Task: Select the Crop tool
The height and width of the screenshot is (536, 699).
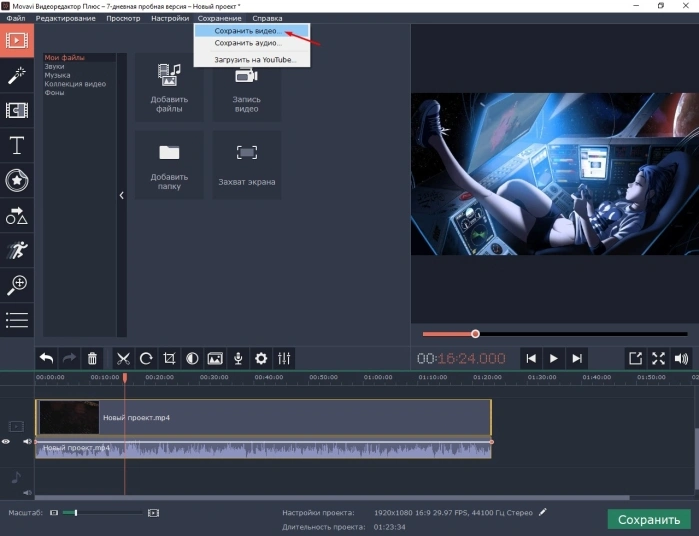Action: [169, 358]
